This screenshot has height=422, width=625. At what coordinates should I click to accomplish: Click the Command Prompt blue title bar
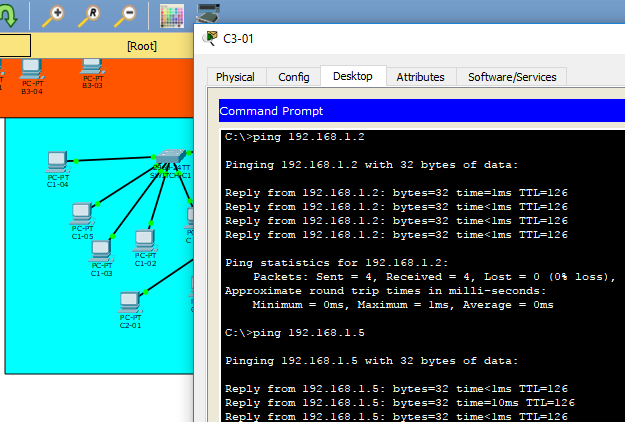point(422,111)
